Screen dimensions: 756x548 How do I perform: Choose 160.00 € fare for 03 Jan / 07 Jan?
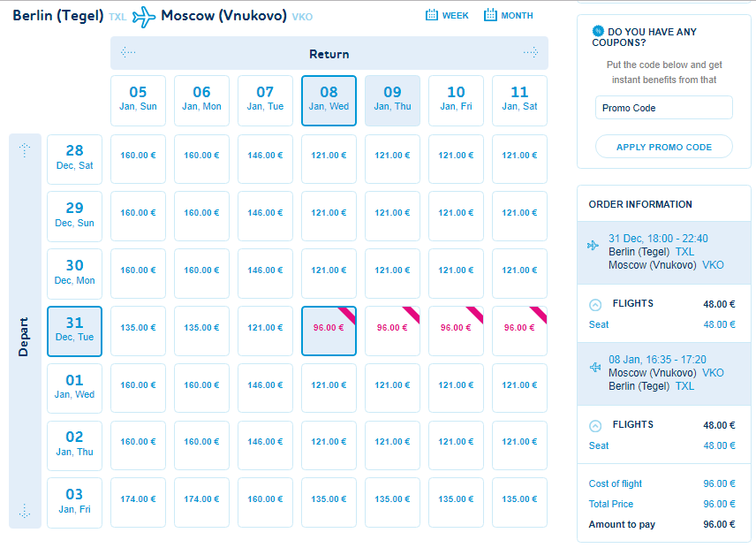[x=265, y=503]
